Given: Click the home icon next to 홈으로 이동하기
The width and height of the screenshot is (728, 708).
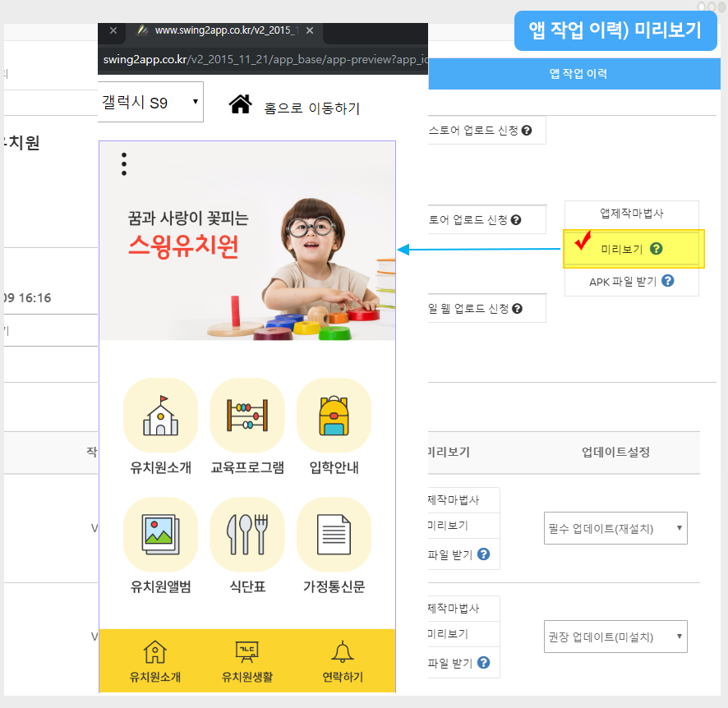Looking at the screenshot, I should click(x=240, y=104).
